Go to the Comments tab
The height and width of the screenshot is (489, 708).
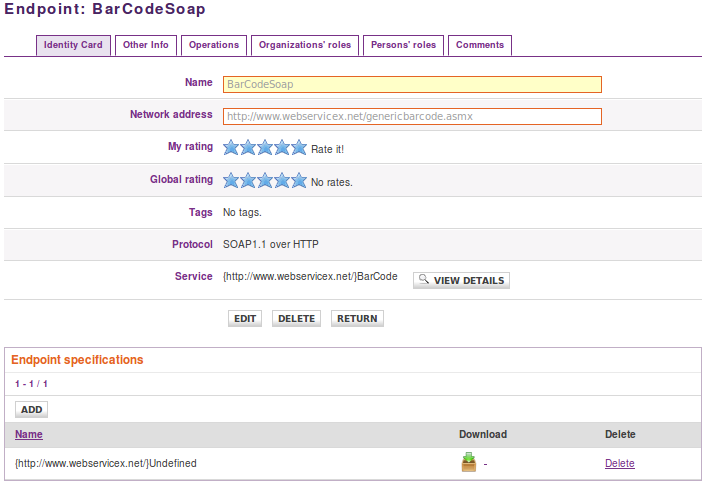pyautogui.click(x=479, y=45)
